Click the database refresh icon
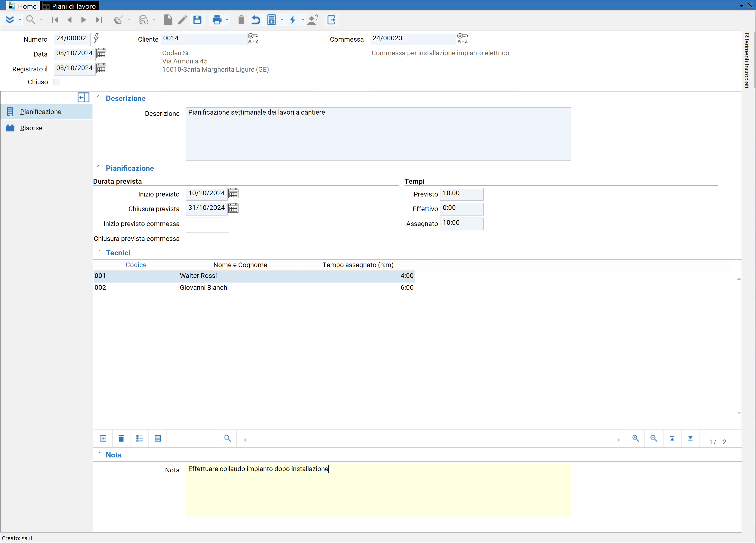The width and height of the screenshot is (756, 543). 144,20
